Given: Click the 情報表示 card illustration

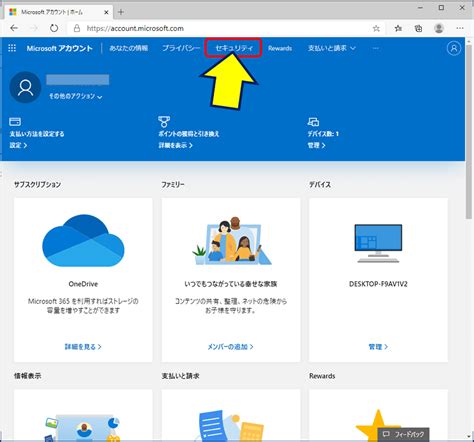Looking at the screenshot, I should coord(83,428).
